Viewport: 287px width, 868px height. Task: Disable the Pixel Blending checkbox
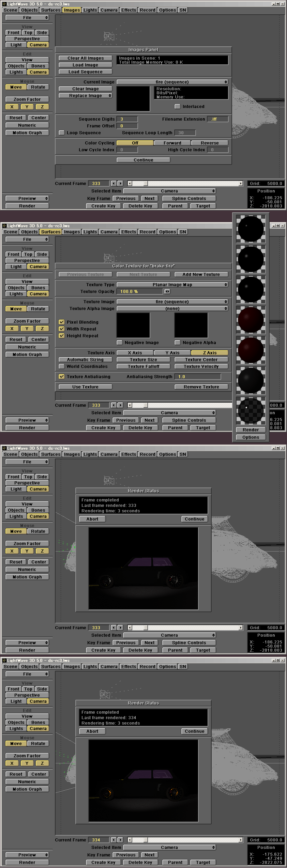62,322
